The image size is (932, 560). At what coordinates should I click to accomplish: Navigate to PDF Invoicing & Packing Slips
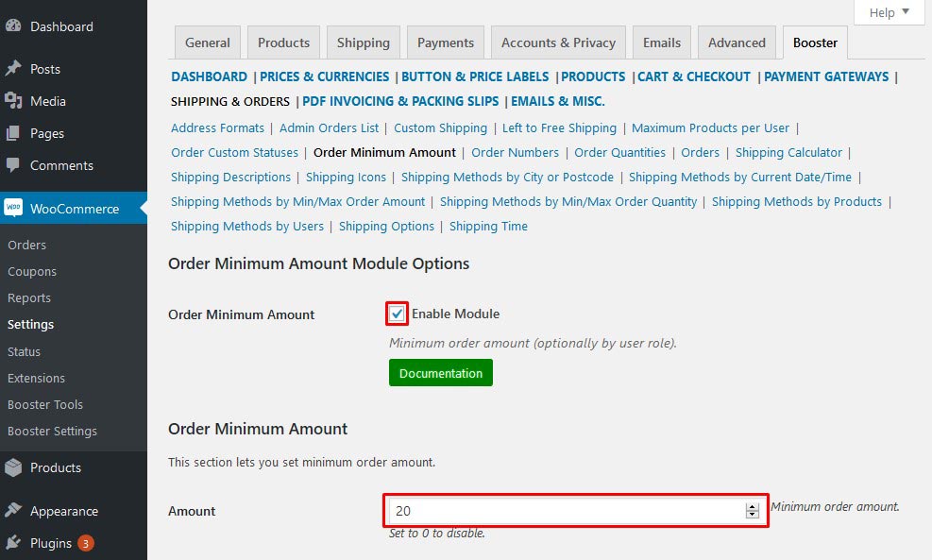coord(400,100)
